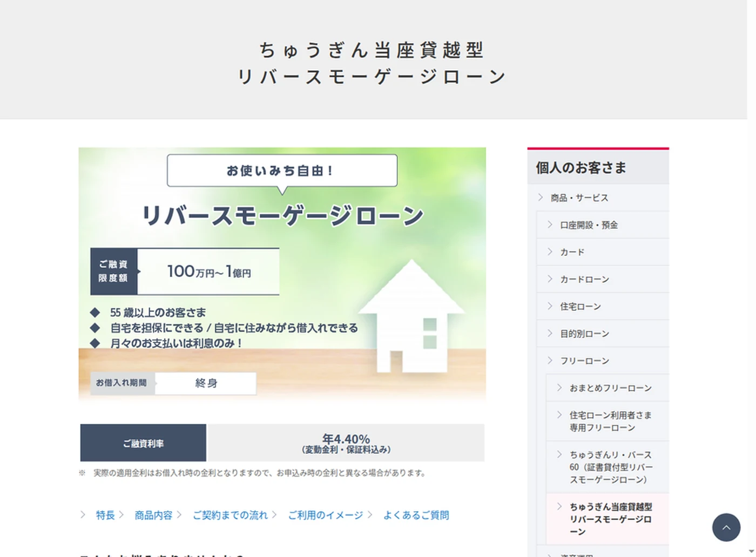Open ちゅうぎんリ・バース60 sidebar link
Screen dimensions: 756x557
coord(607,467)
